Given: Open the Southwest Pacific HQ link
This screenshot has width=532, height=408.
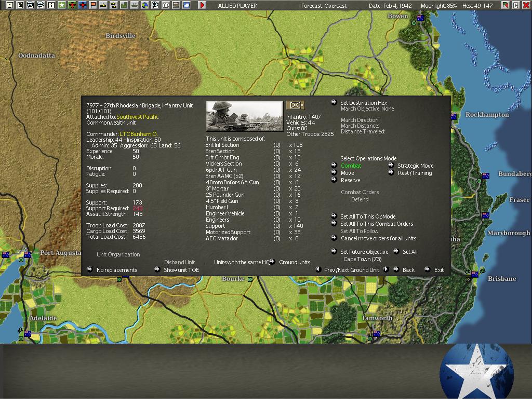Looking at the screenshot, I should click(137, 117).
